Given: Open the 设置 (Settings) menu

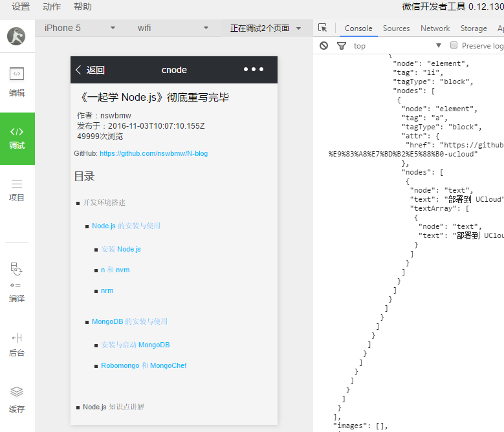Looking at the screenshot, I should [x=21, y=7].
